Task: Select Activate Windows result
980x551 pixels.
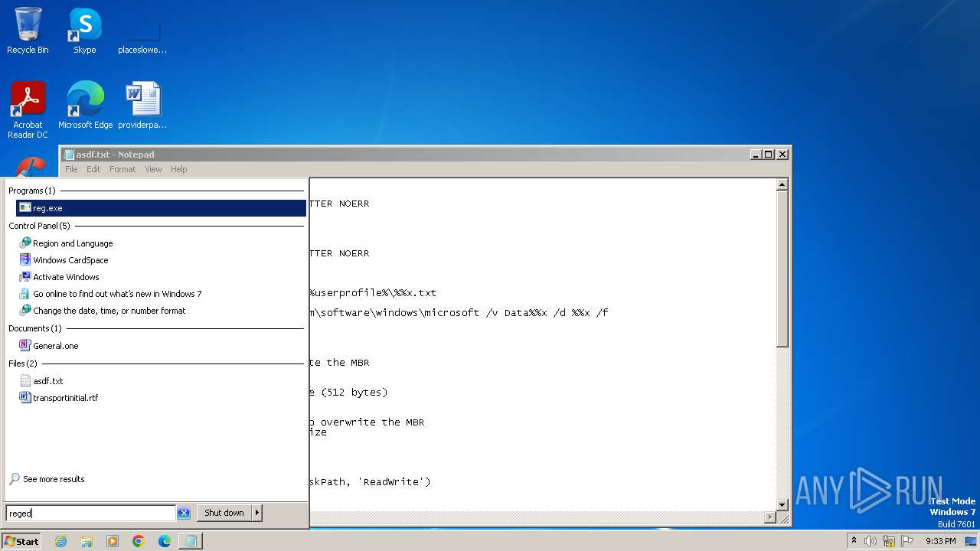Action: [x=66, y=277]
